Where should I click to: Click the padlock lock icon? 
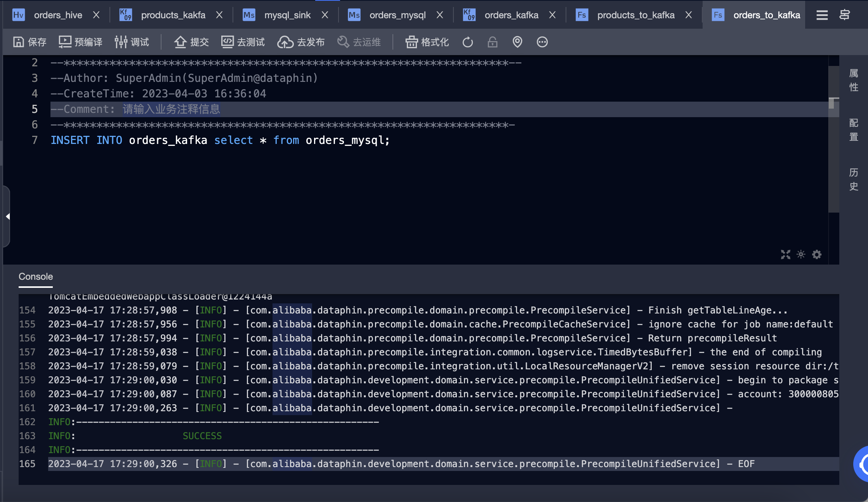point(493,42)
